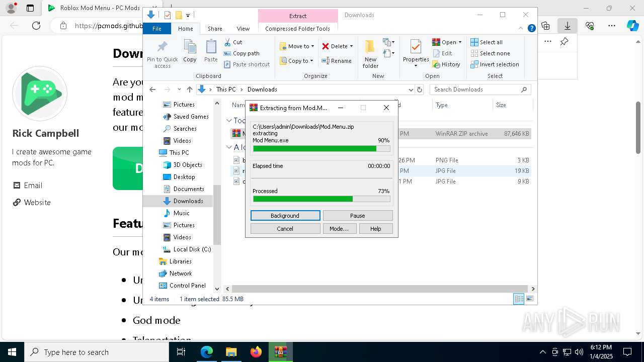Refresh the Downloads address bar
Viewport: 644px width, 362px height.
click(421, 89)
